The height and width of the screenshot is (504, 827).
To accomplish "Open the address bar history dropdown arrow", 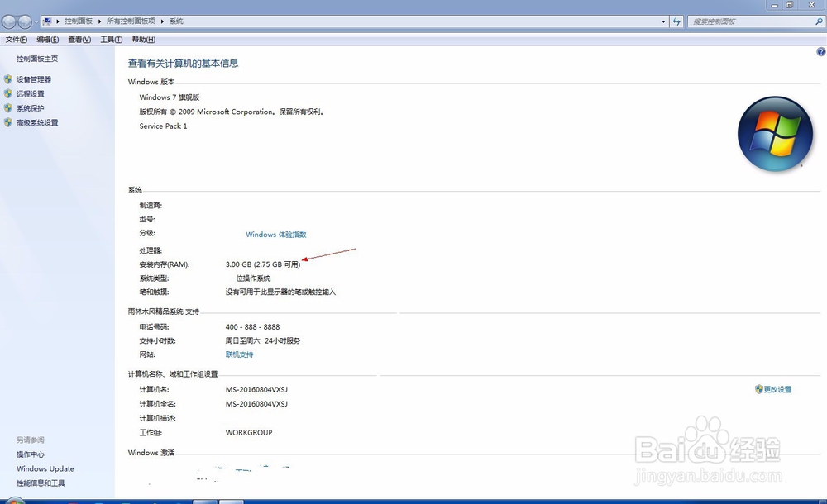I will point(663,21).
